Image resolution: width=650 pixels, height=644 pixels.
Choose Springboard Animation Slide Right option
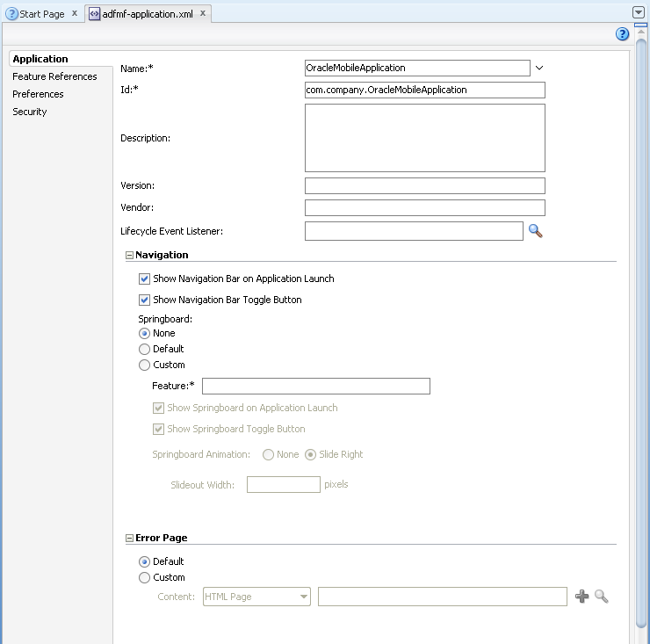point(310,455)
